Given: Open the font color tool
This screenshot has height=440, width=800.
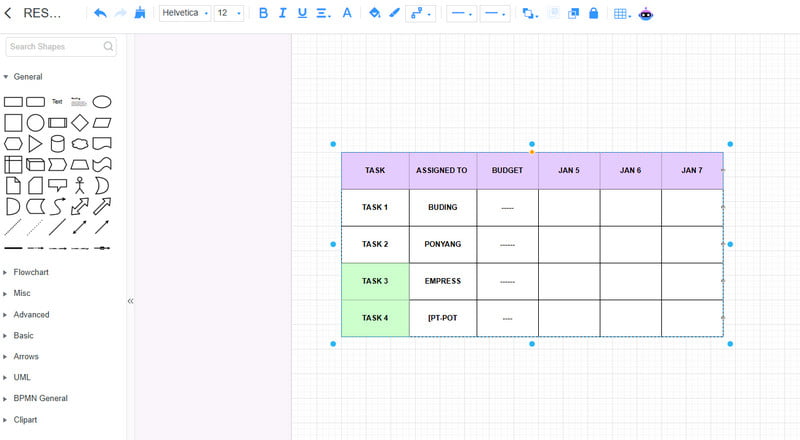Looking at the screenshot, I should pos(347,13).
